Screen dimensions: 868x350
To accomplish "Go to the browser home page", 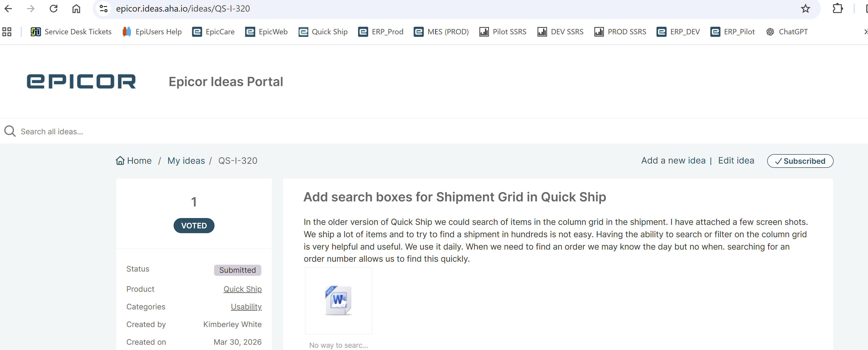I will click(x=76, y=9).
